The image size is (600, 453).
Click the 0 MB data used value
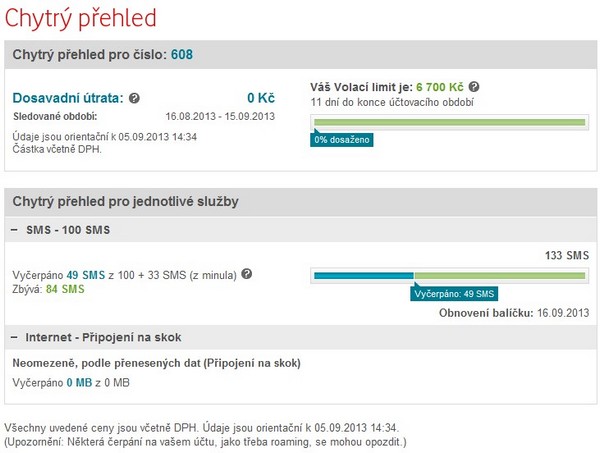coord(79,383)
